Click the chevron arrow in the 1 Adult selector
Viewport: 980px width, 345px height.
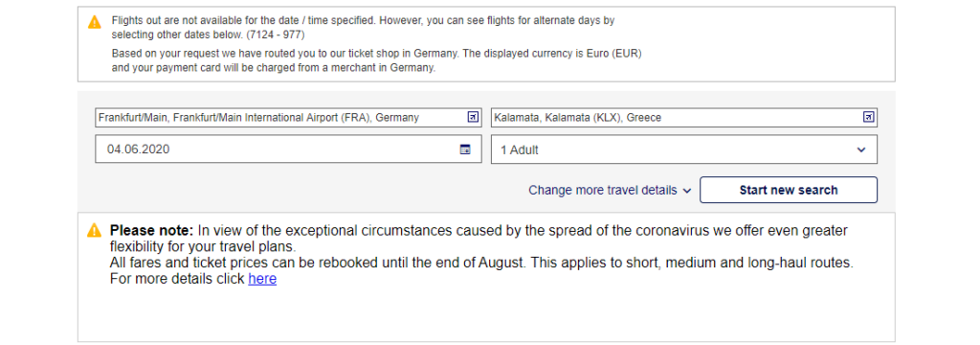(861, 149)
